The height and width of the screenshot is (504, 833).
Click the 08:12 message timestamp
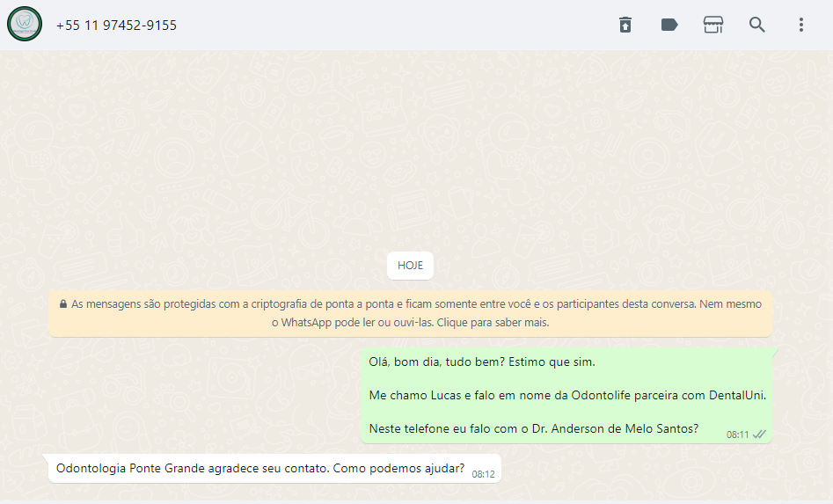(483, 474)
